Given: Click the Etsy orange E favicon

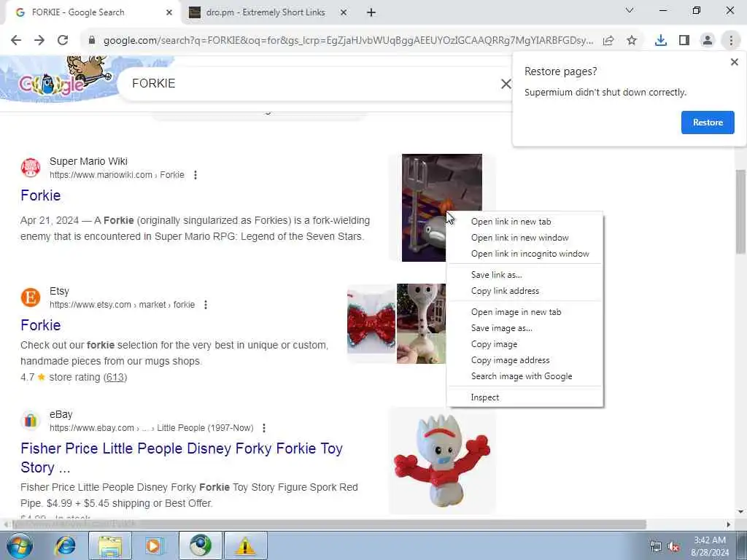Looking at the screenshot, I should tap(31, 297).
